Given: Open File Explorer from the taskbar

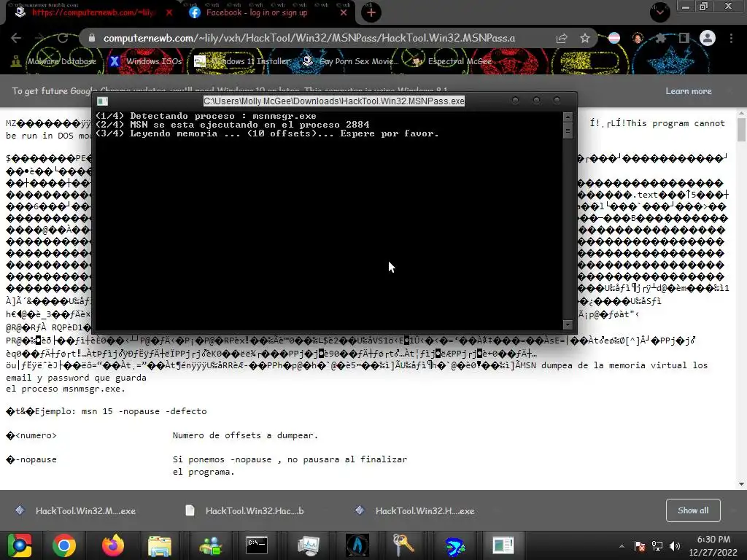Looking at the screenshot, I should pos(160,545).
